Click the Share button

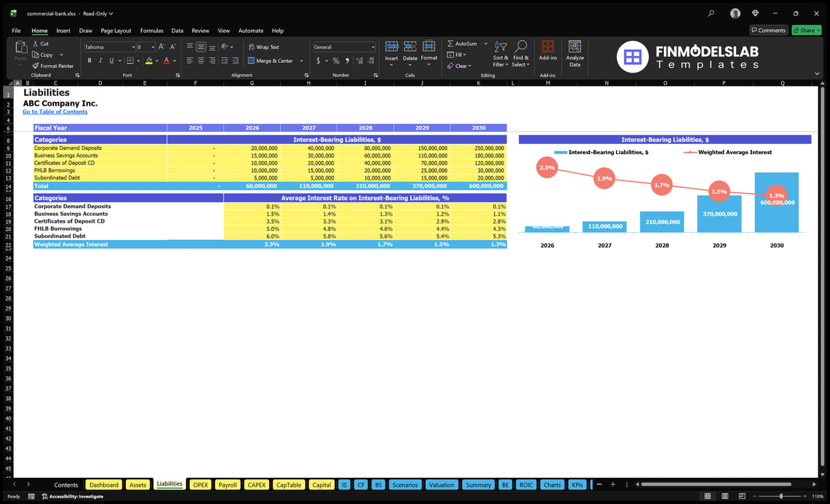click(x=806, y=30)
